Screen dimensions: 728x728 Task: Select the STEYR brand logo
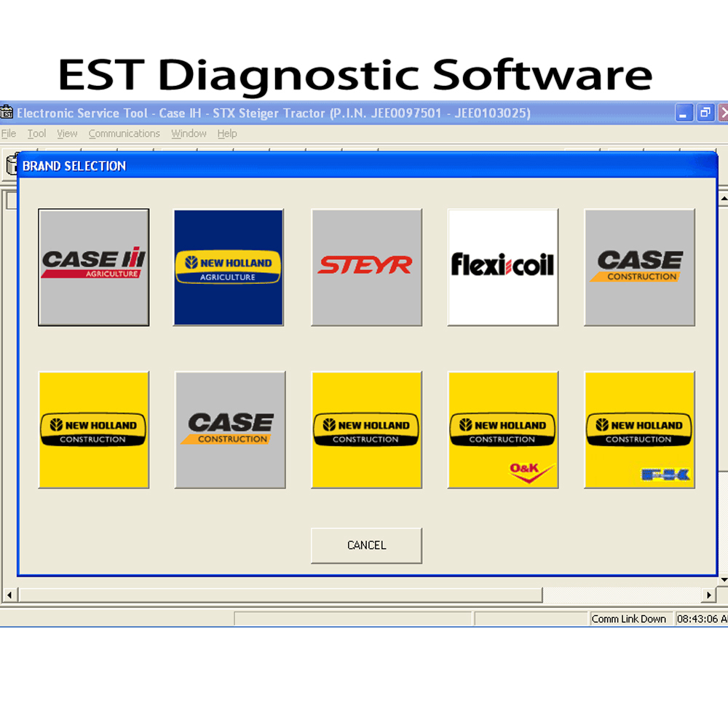[x=366, y=266]
